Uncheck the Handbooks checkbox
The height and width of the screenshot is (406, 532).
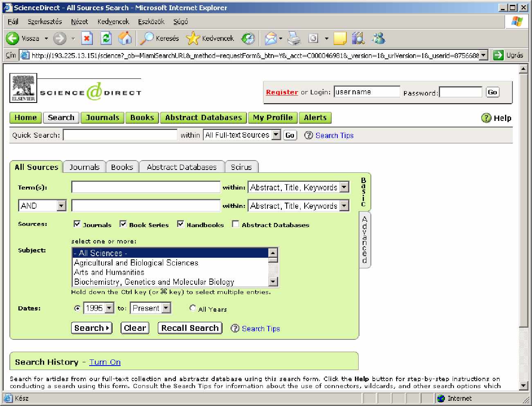180,224
